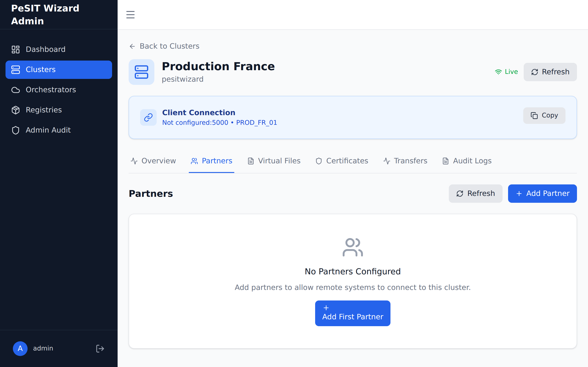This screenshot has height=367, width=588.
Task: Click Add First Partner button
Action: click(x=353, y=313)
